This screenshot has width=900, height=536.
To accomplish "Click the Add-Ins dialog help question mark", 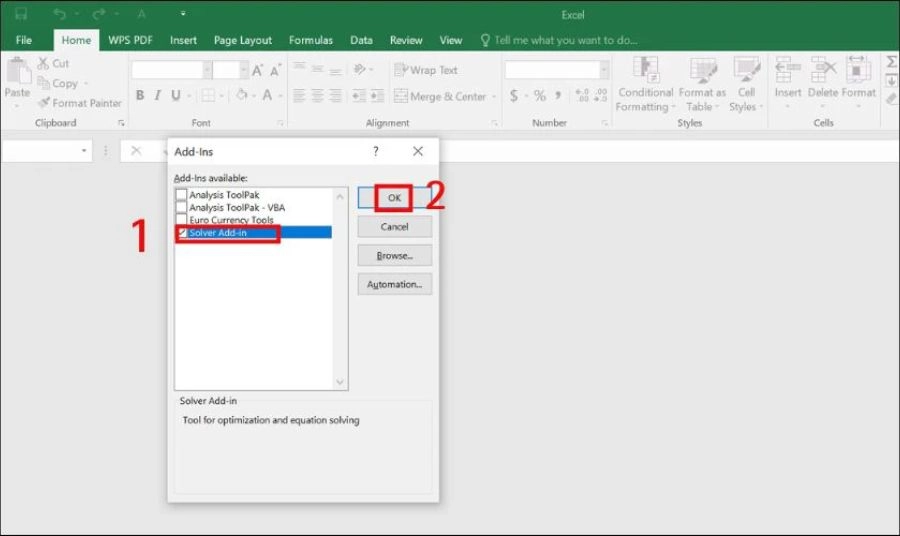I will tap(375, 152).
